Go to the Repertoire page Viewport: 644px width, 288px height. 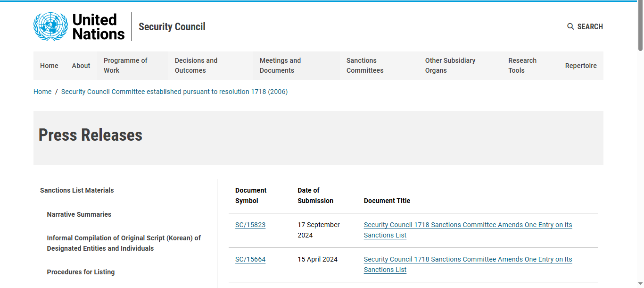581,66
